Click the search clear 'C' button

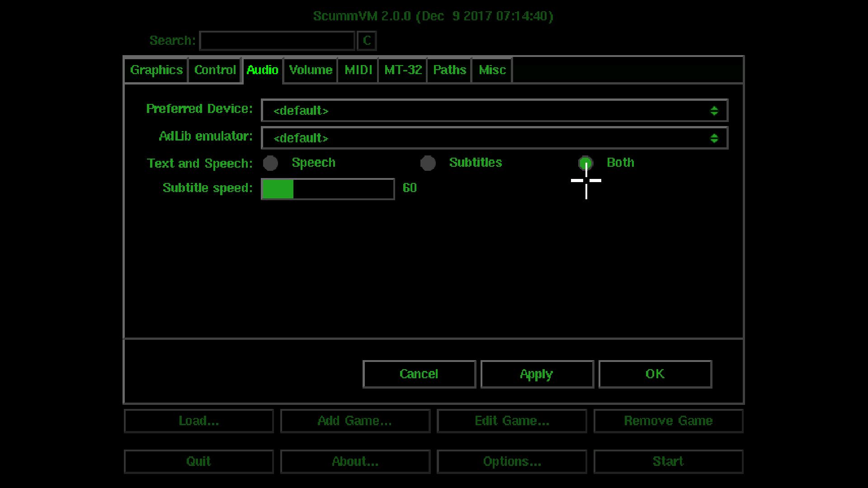367,41
